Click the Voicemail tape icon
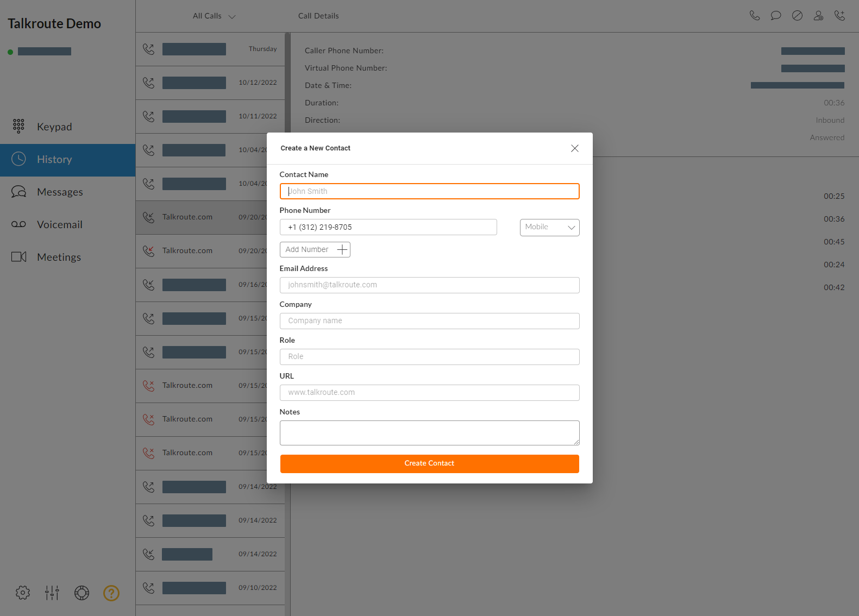Viewport: 859px width, 616px height. (x=18, y=224)
